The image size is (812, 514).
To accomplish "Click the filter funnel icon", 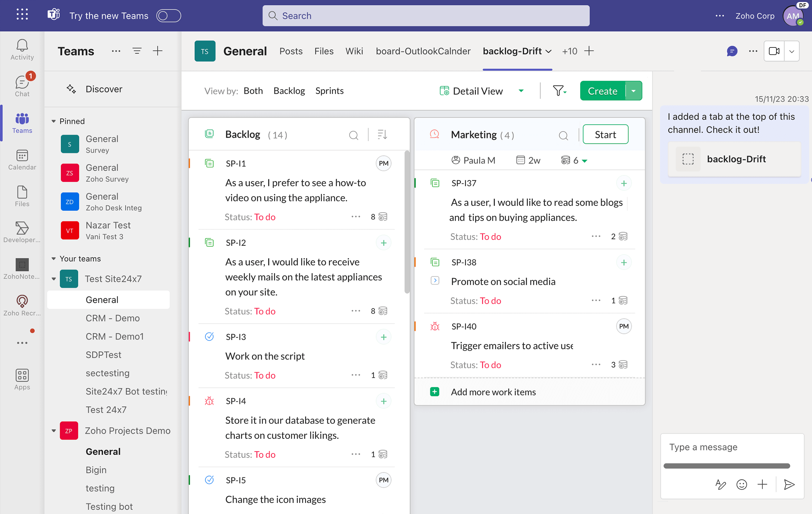I will click(559, 91).
